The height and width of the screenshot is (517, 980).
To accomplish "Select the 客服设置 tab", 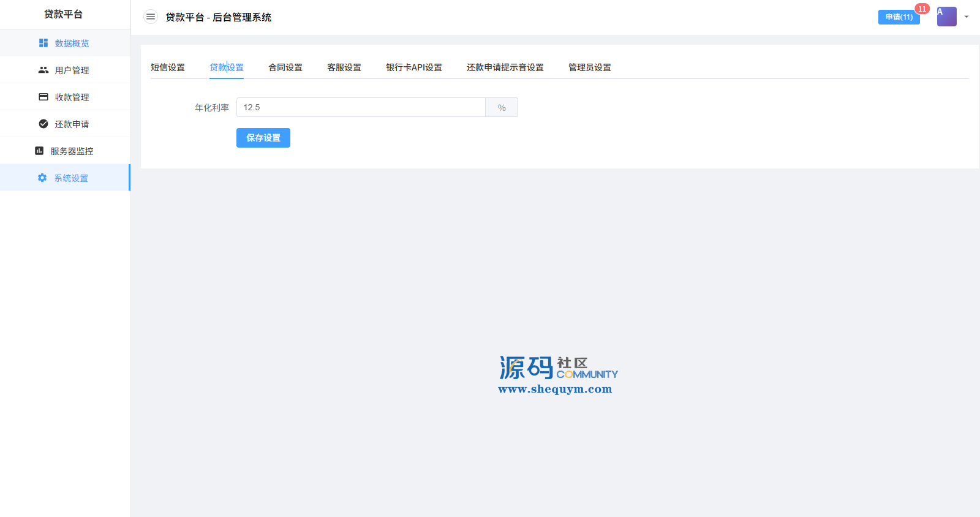I will [x=344, y=67].
